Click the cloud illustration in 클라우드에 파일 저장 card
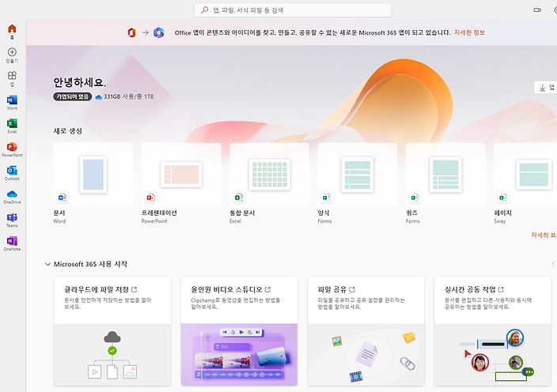 pyautogui.click(x=112, y=354)
